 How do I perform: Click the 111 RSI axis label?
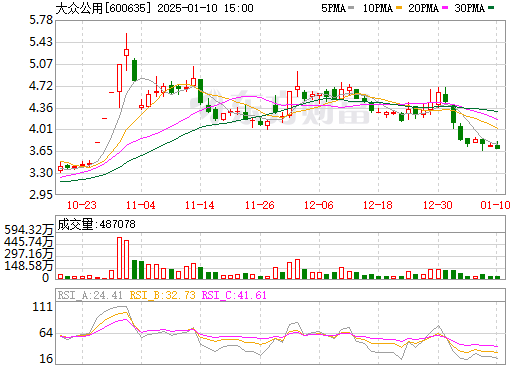tap(43, 307)
